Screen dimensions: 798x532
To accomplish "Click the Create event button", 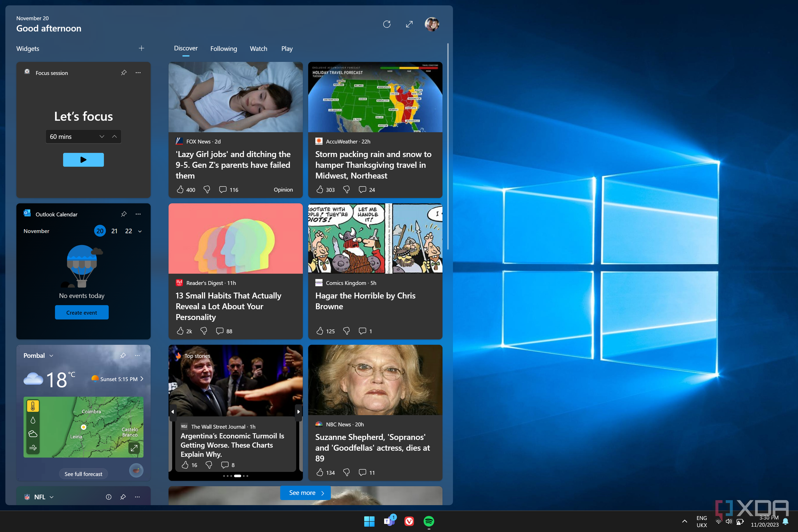I will coord(81,313).
